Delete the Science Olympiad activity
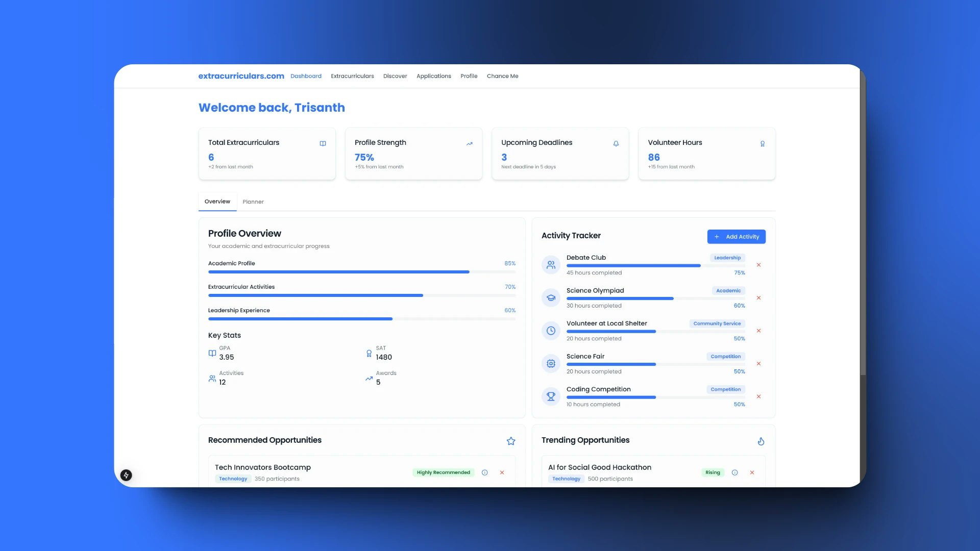 click(x=758, y=298)
